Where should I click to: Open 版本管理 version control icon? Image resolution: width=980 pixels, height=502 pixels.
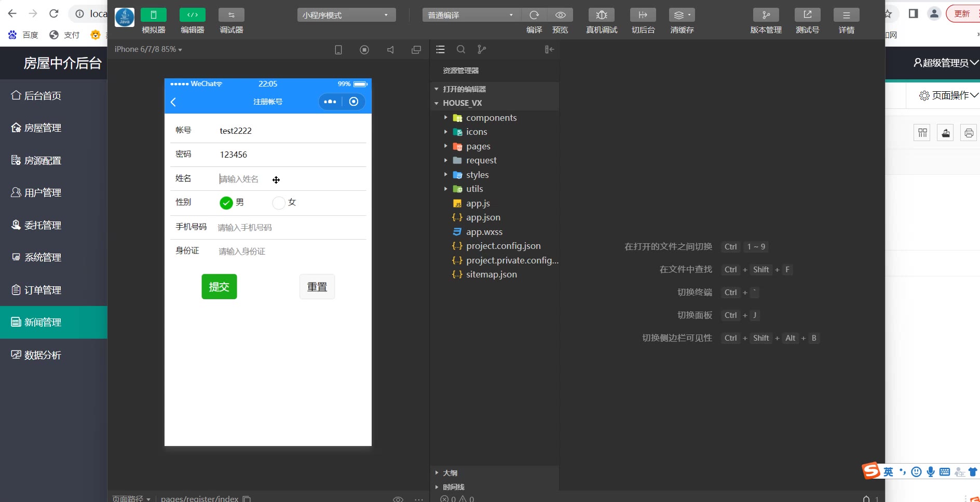(x=766, y=15)
